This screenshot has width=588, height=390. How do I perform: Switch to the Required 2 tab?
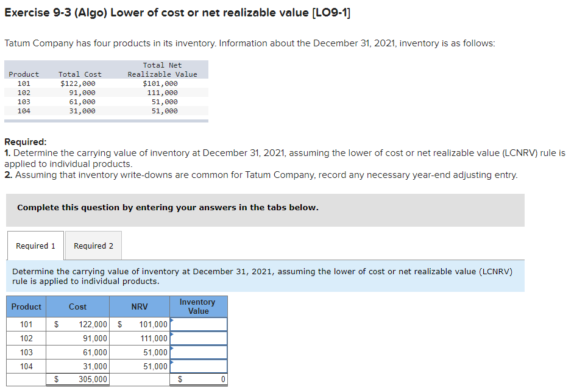pos(93,246)
